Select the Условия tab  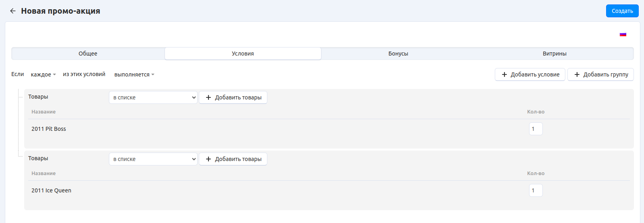243,54
